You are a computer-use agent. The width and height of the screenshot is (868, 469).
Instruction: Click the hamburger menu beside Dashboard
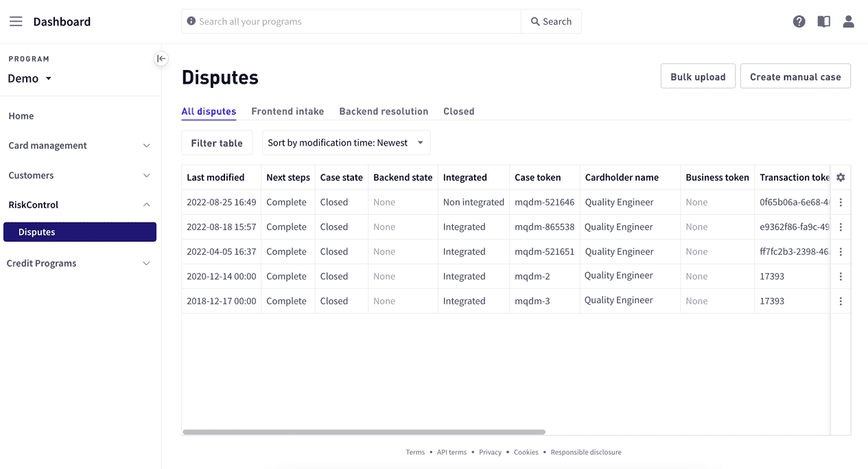[x=16, y=21]
